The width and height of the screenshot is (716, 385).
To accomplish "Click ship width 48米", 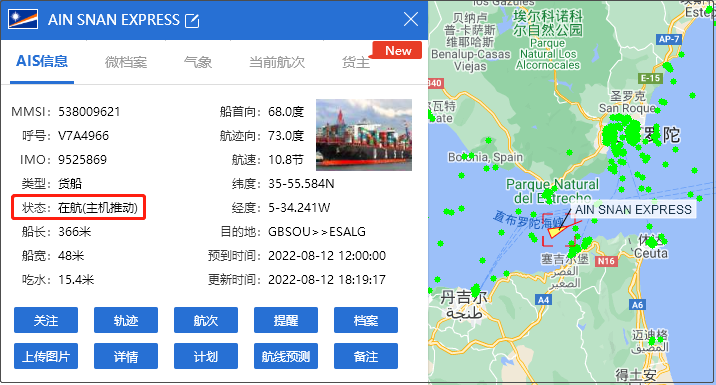I will pos(71,256).
